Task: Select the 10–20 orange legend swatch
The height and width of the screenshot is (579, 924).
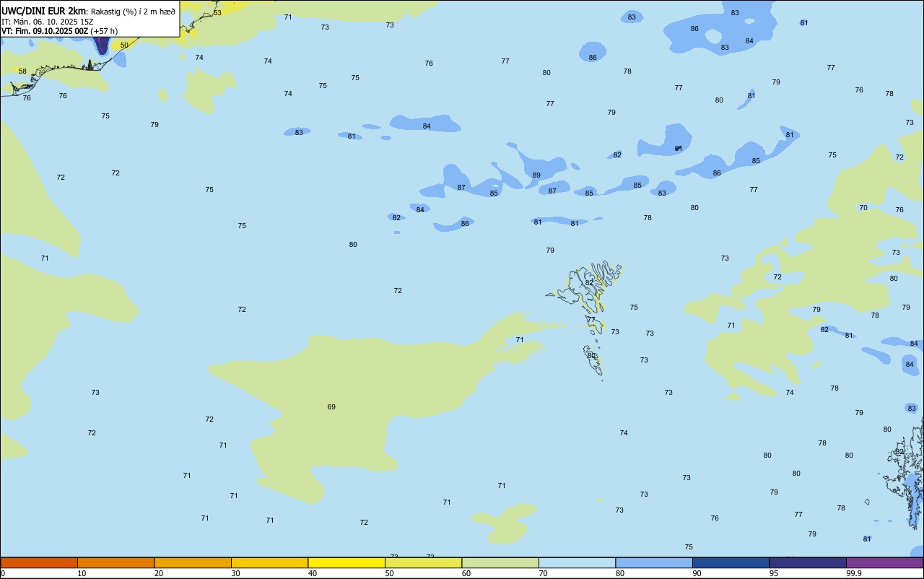Action: (115, 562)
